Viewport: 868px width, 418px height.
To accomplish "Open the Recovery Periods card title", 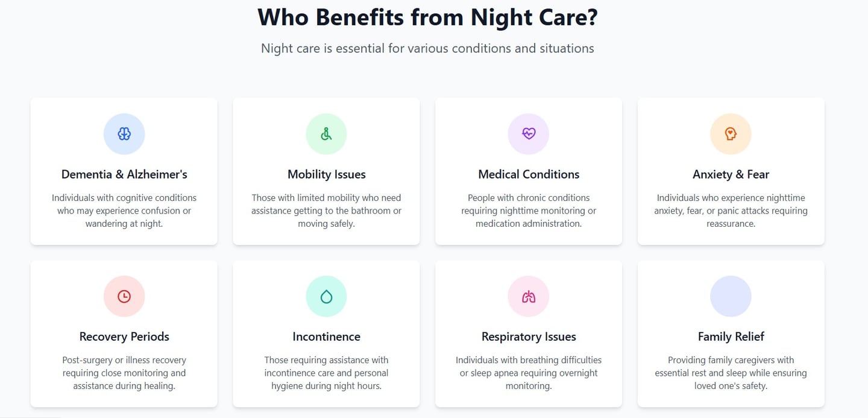I will pyautogui.click(x=124, y=337).
